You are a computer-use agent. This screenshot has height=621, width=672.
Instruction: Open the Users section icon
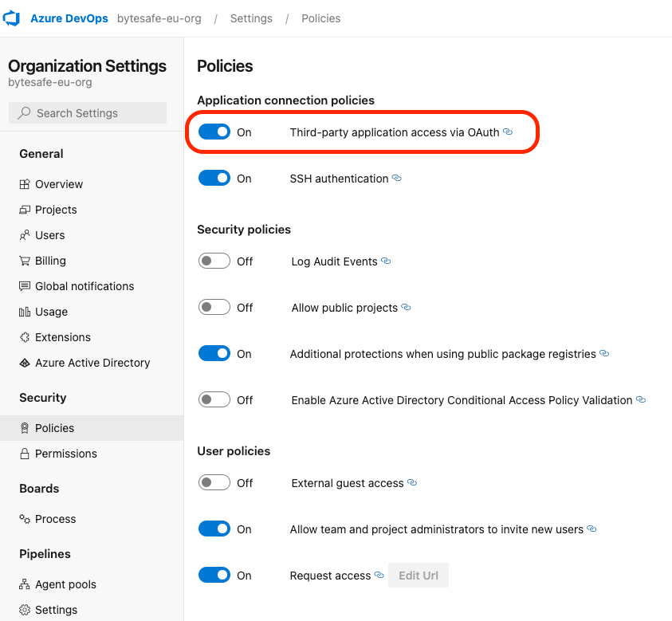26,235
